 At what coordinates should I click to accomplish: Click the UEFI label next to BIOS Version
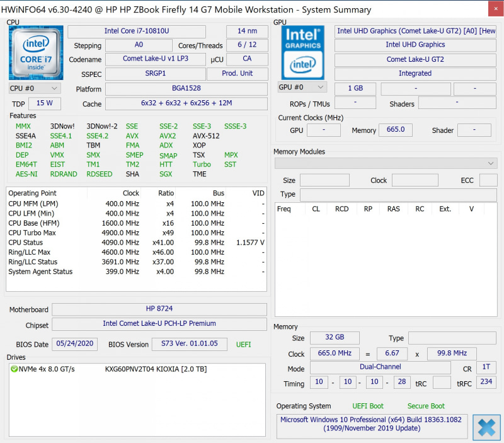pos(243,343)
